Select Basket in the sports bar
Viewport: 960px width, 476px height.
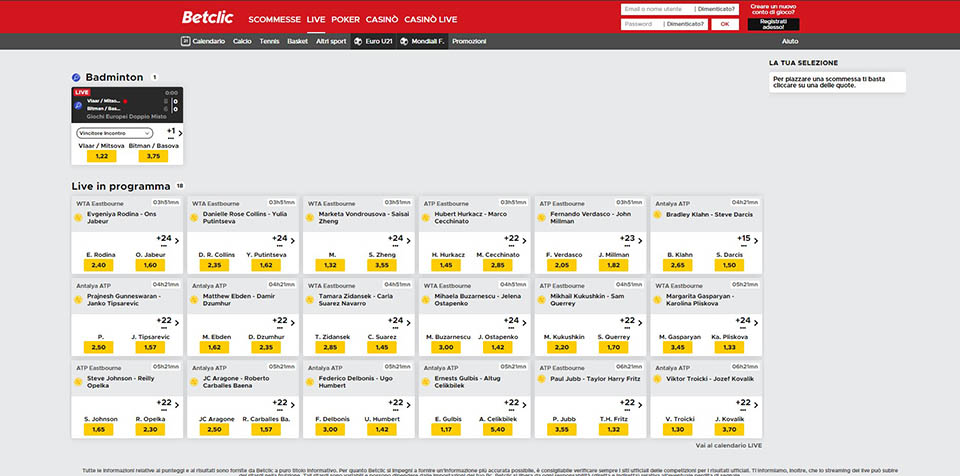point(298,42)
